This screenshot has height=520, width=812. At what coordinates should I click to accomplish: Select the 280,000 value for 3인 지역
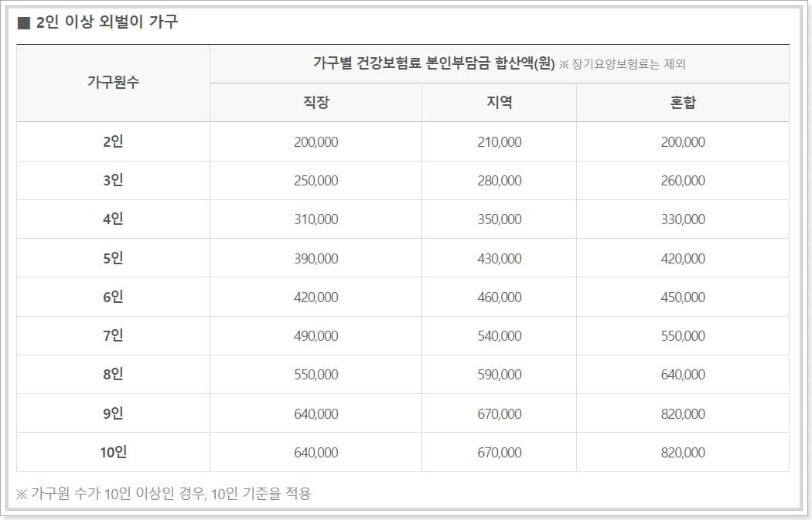tap(497, 180)
